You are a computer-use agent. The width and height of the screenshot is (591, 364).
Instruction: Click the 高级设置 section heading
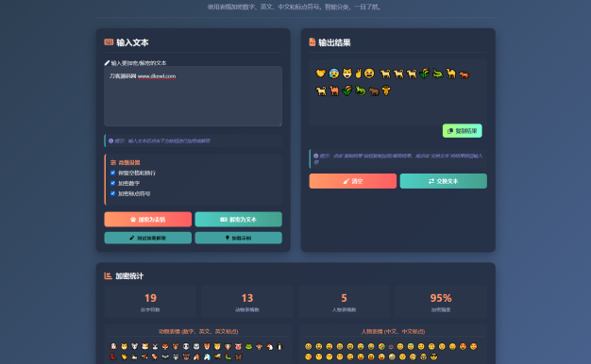point(129,162)
